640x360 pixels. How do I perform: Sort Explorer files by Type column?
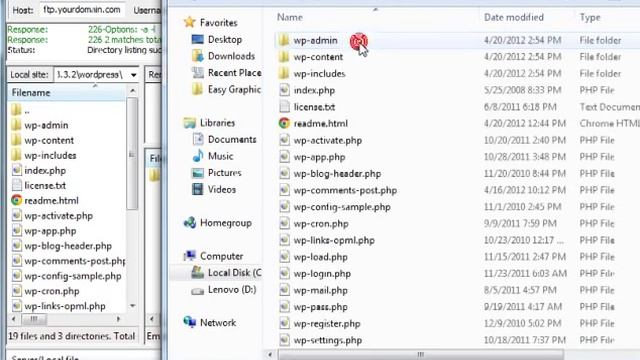tap(590, 17)
